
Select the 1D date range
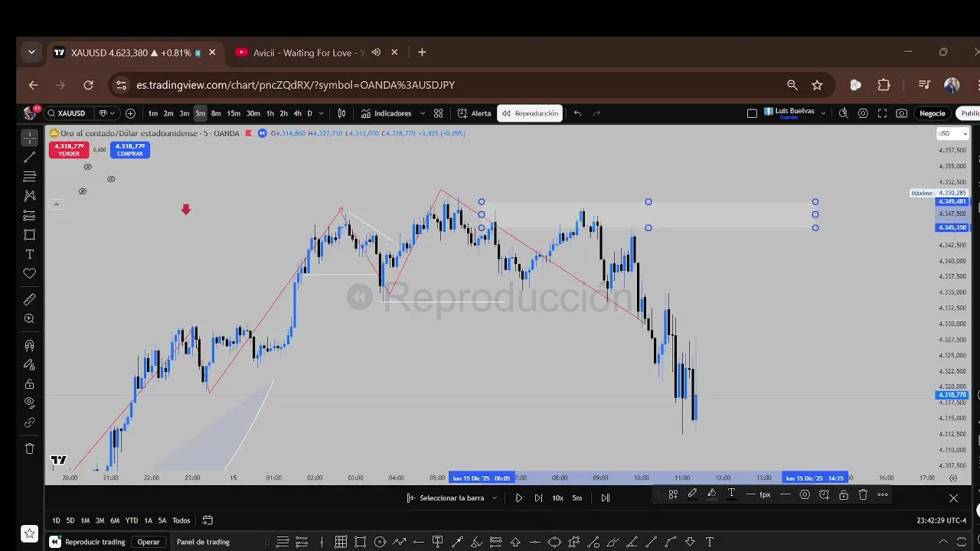(56, 520)
